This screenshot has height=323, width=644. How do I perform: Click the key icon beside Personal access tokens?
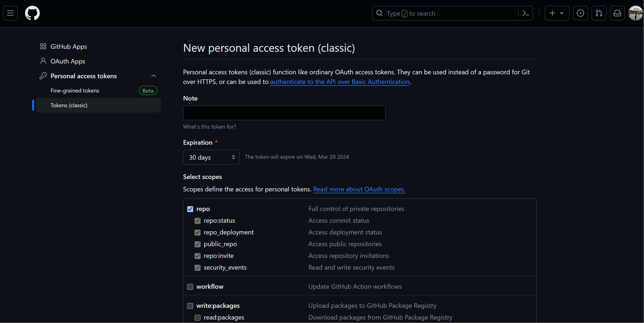[x=43, y=76]
